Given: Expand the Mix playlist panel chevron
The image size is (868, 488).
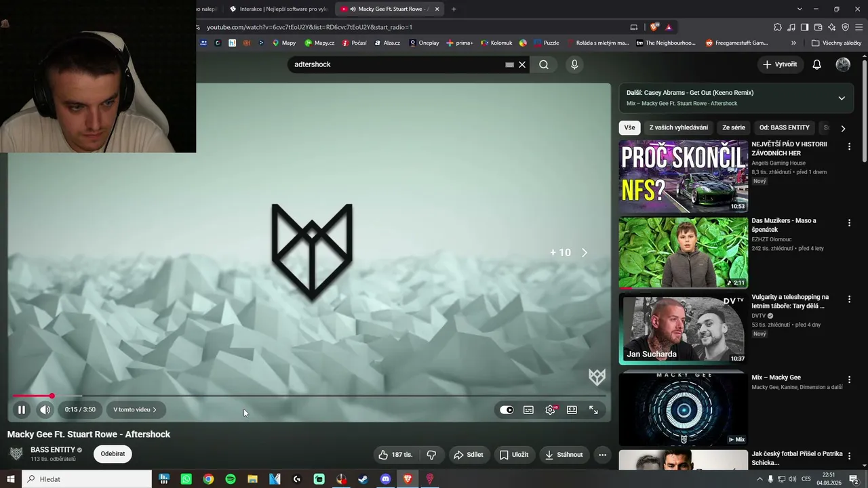Looking at the screenshot, I should (842, 98).
